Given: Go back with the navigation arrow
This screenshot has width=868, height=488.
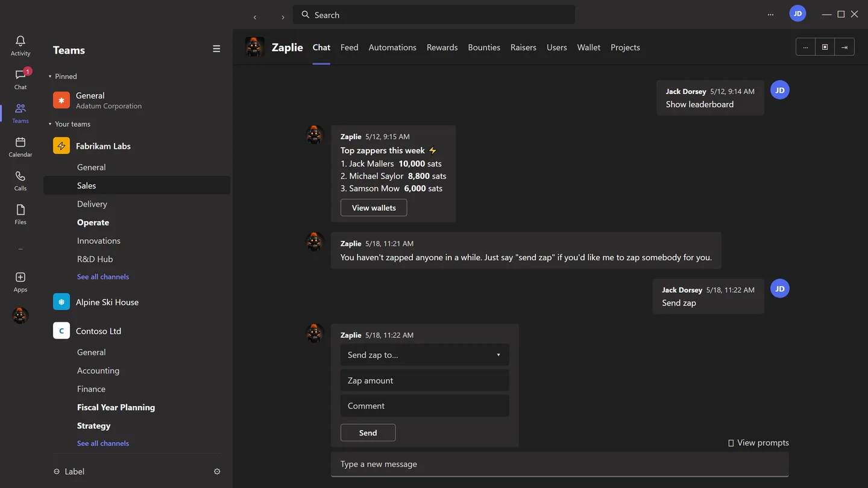Looking at the screenshot, I should pos(255,17).
